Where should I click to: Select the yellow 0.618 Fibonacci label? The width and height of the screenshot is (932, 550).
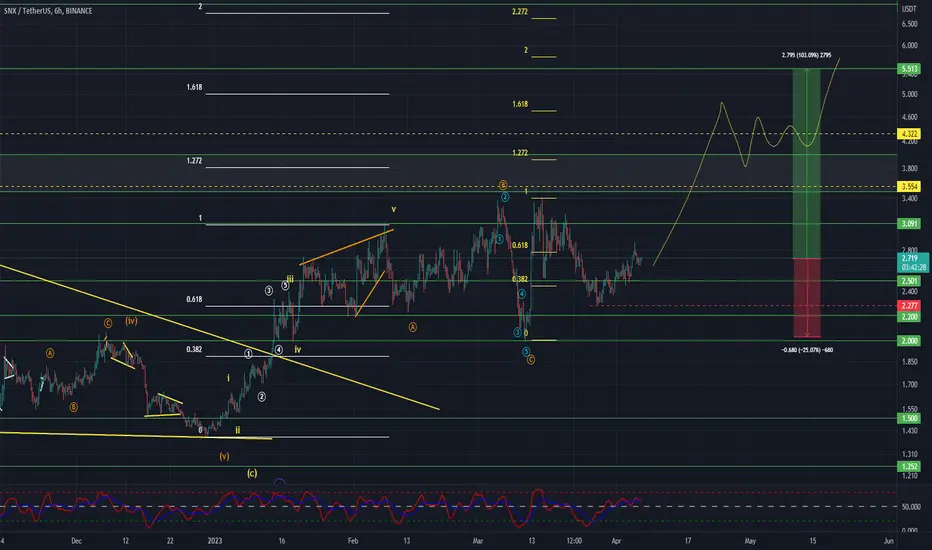point(519,246)
